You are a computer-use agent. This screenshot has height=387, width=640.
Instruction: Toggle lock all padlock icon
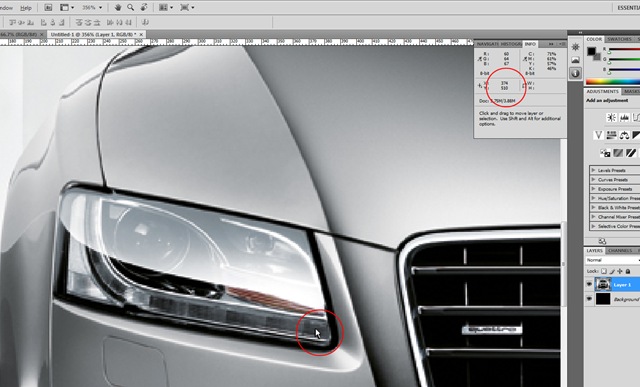(x=628, y=271)
